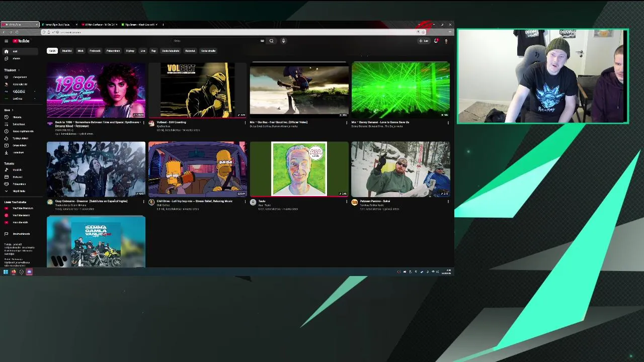Open Downloads in the sidebar
The width and height of the screenshot is (644, 362).
(x=20, y=152)
